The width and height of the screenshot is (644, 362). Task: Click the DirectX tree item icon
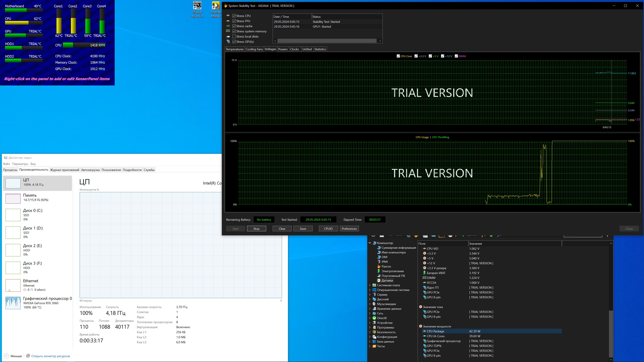(x=374, y=318)
